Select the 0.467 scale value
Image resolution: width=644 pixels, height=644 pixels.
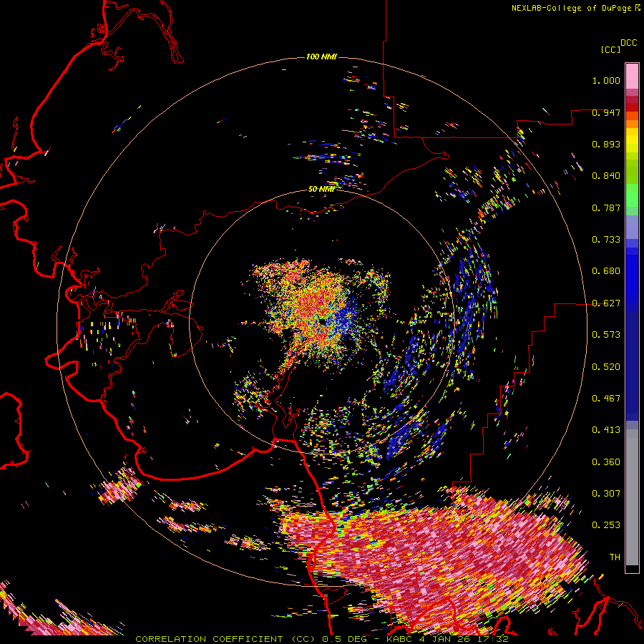point(606,399)
